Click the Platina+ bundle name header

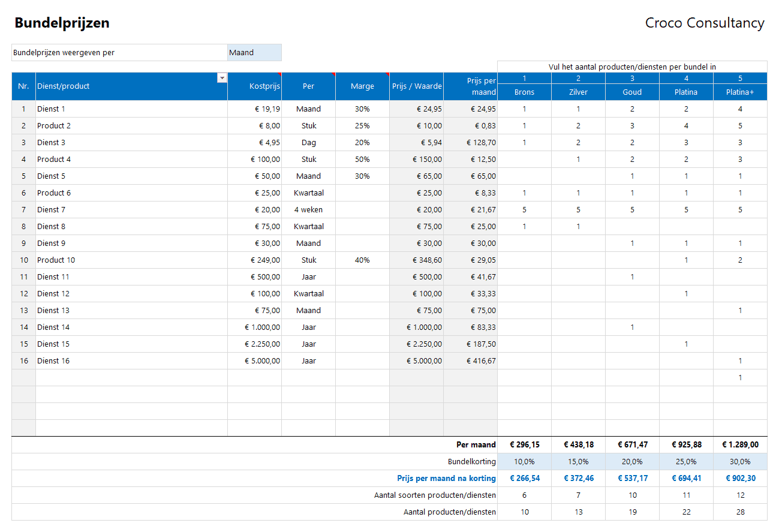pos(740,92)
